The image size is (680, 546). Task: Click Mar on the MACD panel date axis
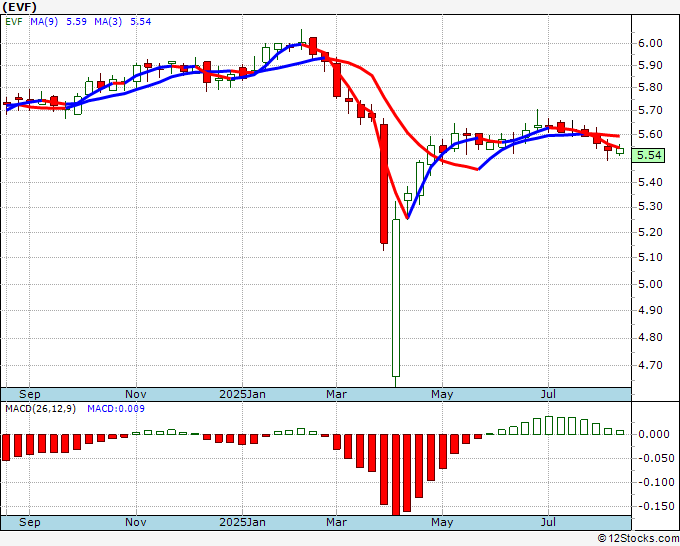[x=337, y=522]
